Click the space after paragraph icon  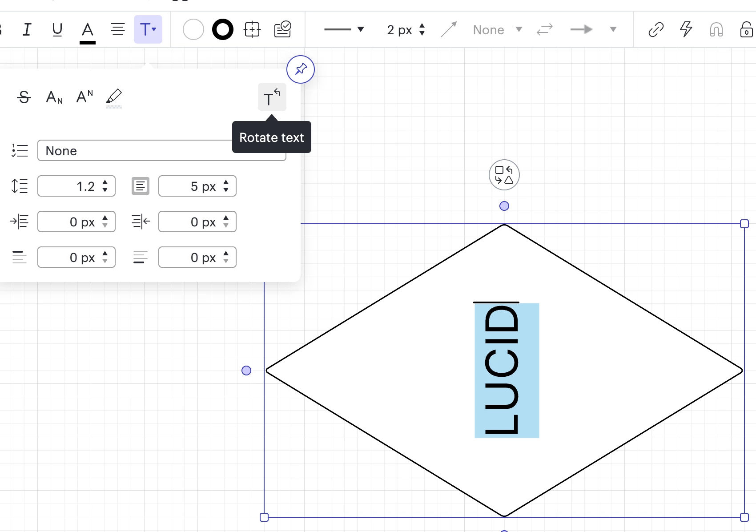click(x=141, y=257)
